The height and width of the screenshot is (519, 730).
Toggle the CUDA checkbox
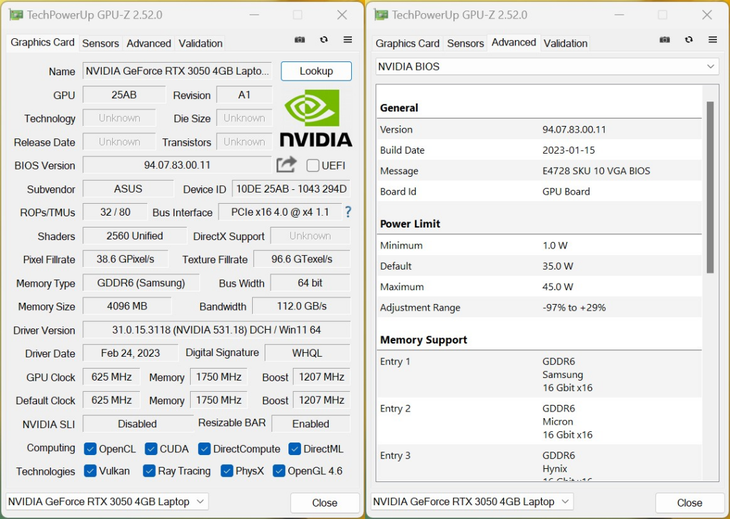pyautogui.click(x=151, y=449)
